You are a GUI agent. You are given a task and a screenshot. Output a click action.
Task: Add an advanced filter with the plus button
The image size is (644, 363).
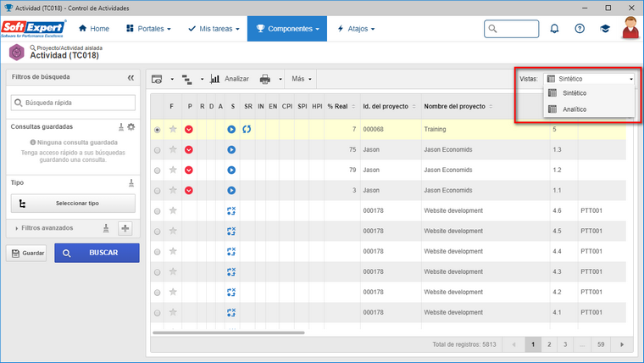(125, 228)
